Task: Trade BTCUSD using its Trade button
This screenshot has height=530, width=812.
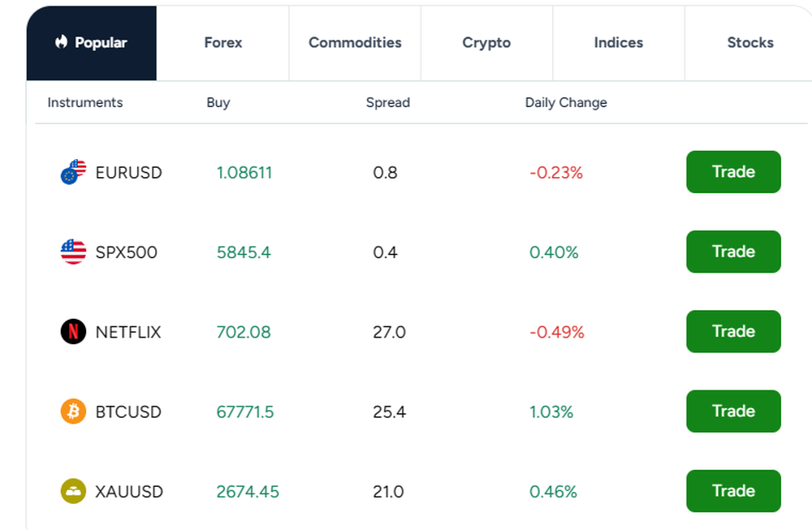Action: [733, 411]
